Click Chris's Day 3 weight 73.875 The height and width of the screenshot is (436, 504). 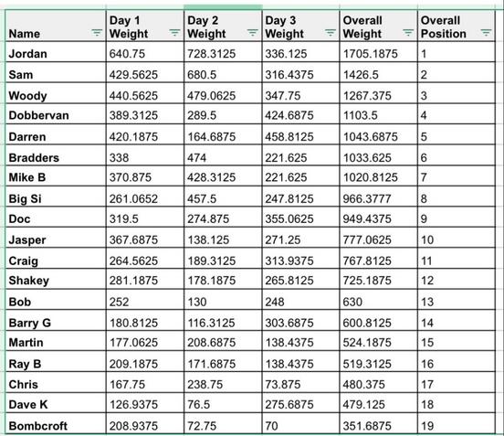300,382
